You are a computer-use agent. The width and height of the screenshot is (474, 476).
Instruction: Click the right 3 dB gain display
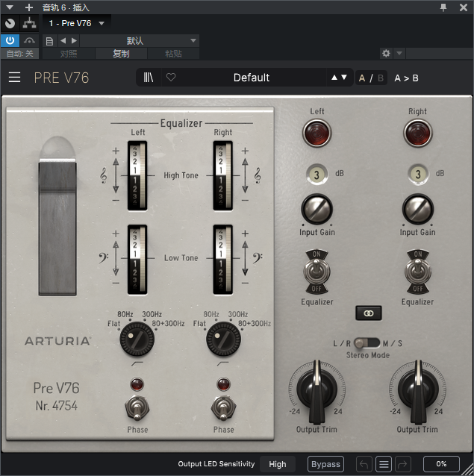pyautogui.click(x=418, y=175)
